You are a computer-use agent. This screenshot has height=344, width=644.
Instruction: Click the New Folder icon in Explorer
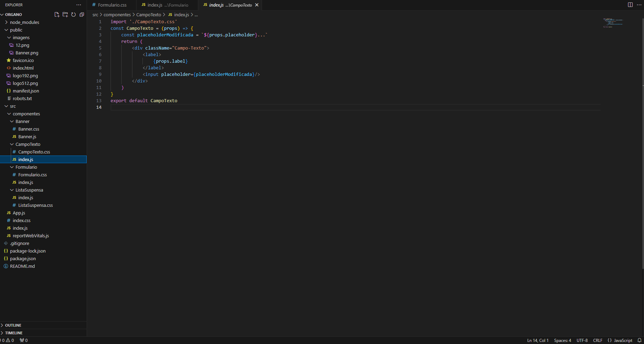pyautogui.click(x=65, y=15)
